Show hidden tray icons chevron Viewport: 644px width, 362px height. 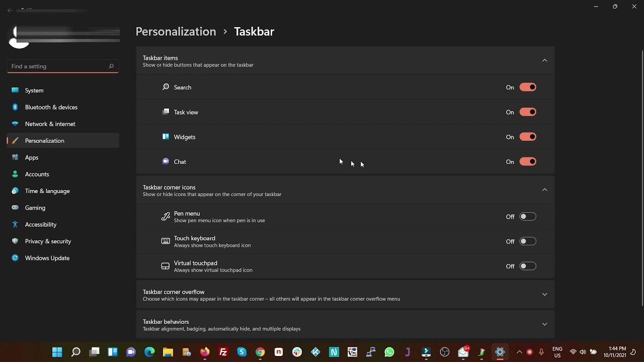[519, 352]
